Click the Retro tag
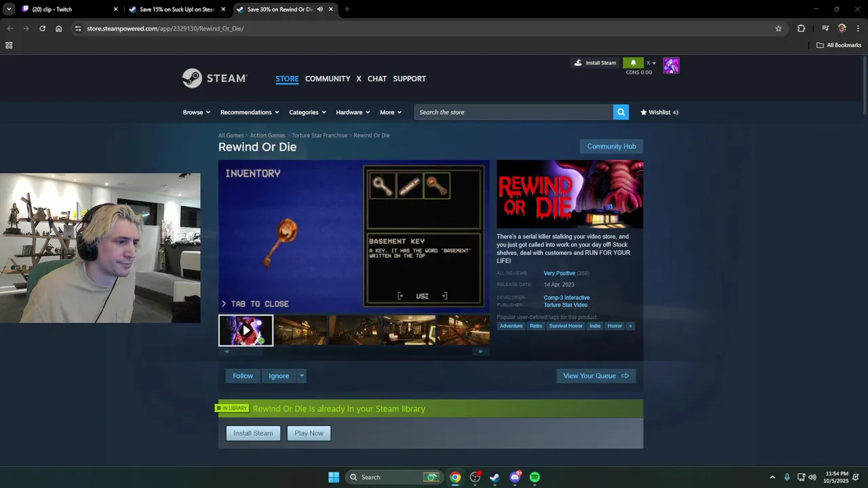This screenshot has width=868, height=488. (536, 326)
